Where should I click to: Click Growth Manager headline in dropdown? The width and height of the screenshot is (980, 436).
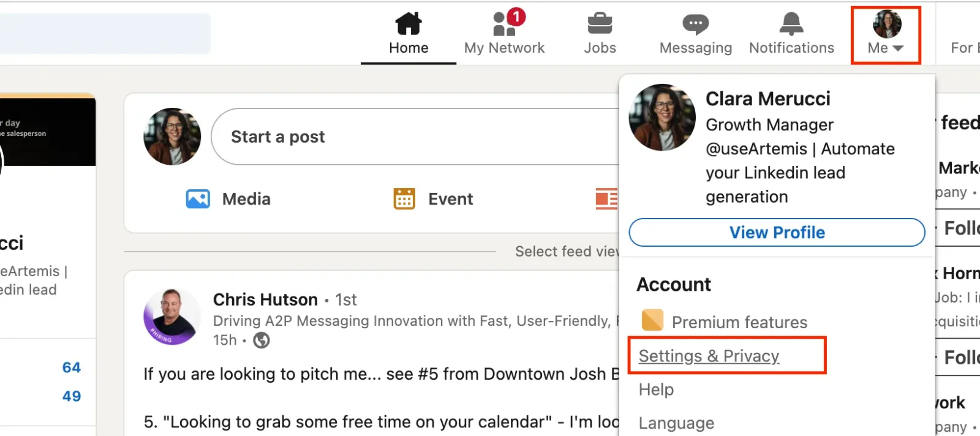800,160
